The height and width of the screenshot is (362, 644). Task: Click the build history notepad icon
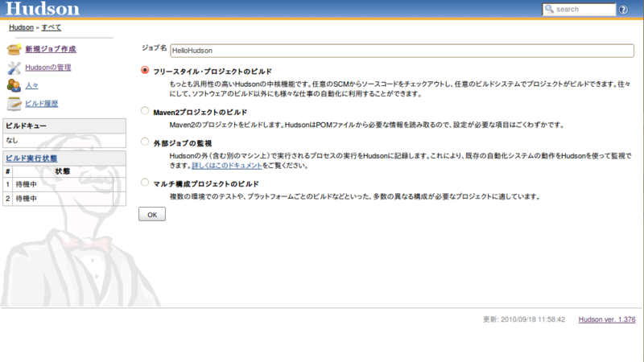coord(14,104)
